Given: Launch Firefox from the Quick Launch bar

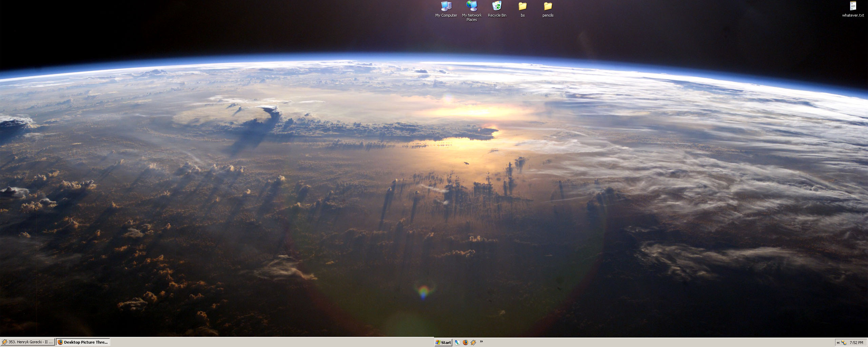Looking at the screenshot, I should [465, 342].
